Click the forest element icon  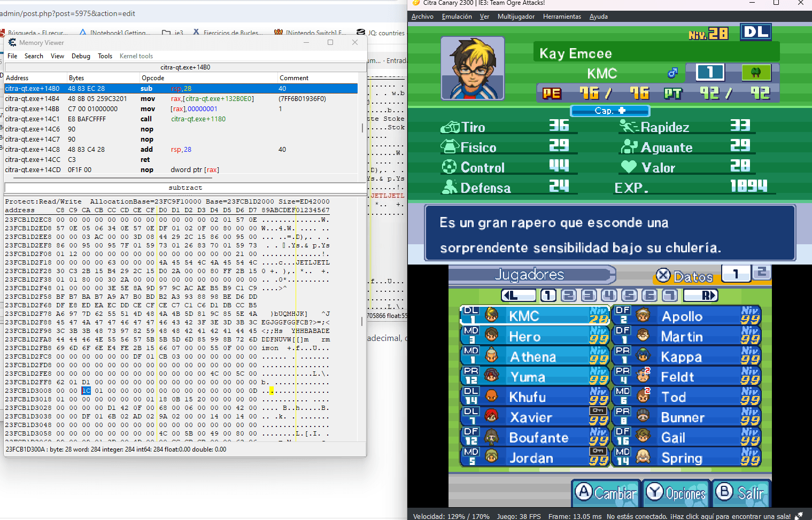point(756,72)
